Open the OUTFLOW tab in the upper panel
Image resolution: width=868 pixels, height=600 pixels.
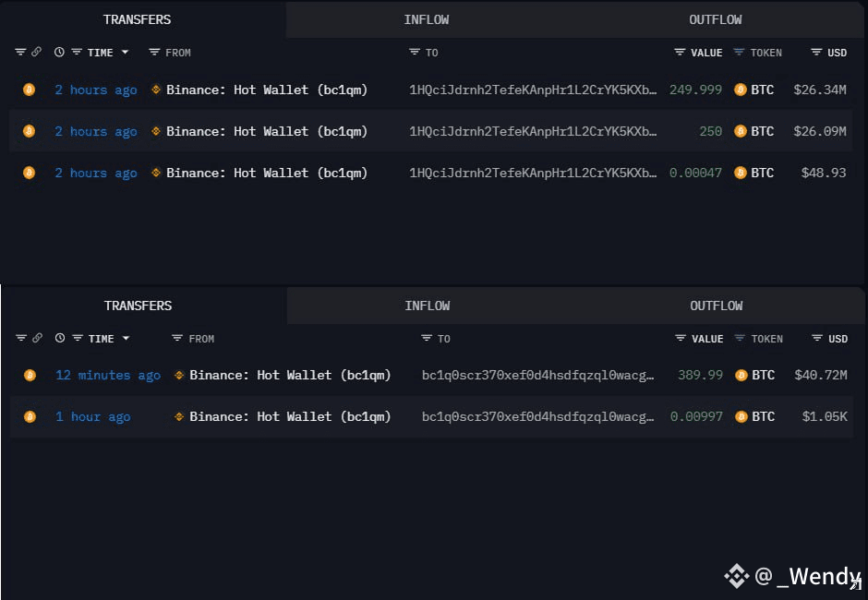(x=715, y=20)
